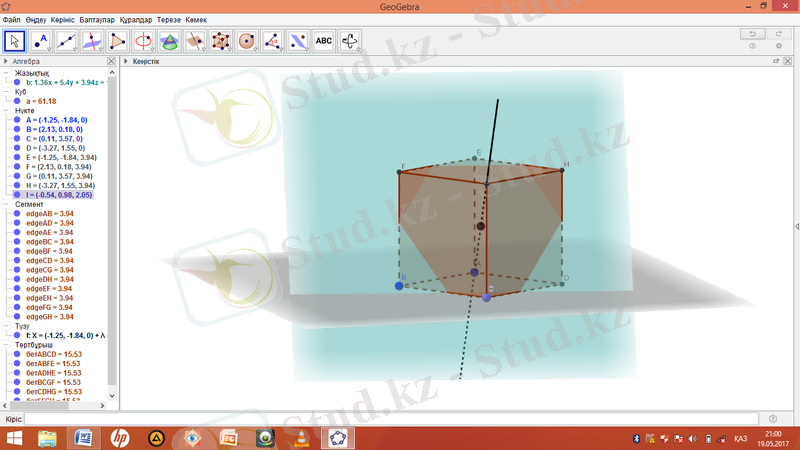Toggle visibility of point A

pyautogui.click(x=17, y=120)
